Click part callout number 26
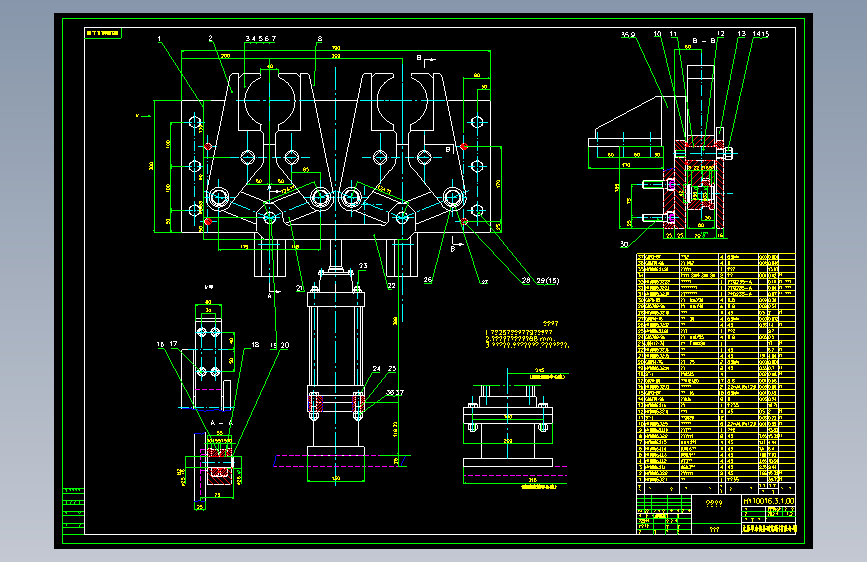Screen dimensions: 867x562 (427, 280)
